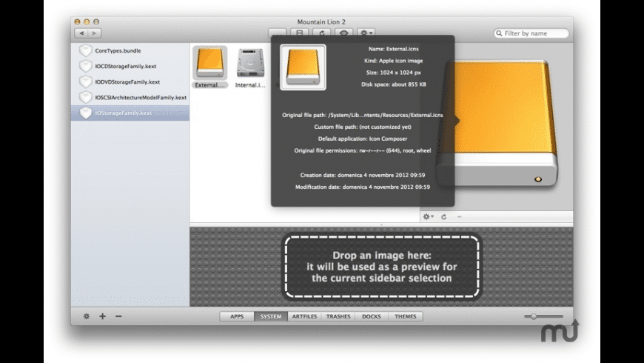Screen dimensions: 644x363
Task: Remove an item with the bottom-left minus button
Action: tap(118, 316)
